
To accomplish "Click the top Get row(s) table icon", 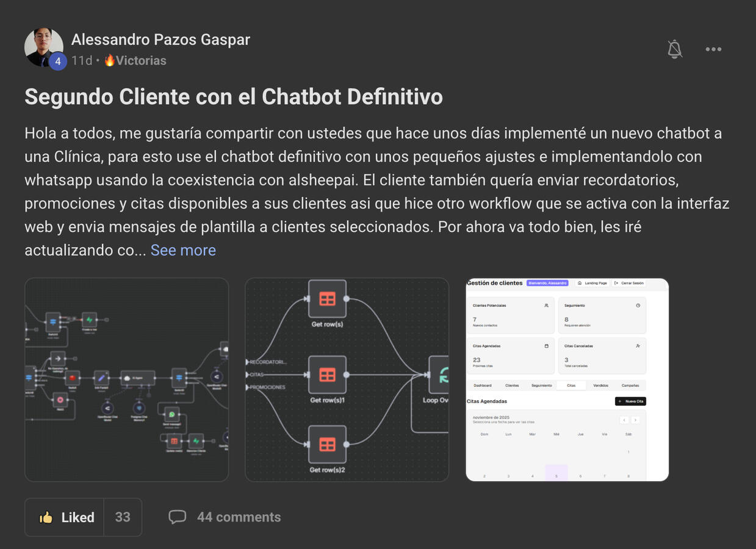I will [x=327, y=299].
